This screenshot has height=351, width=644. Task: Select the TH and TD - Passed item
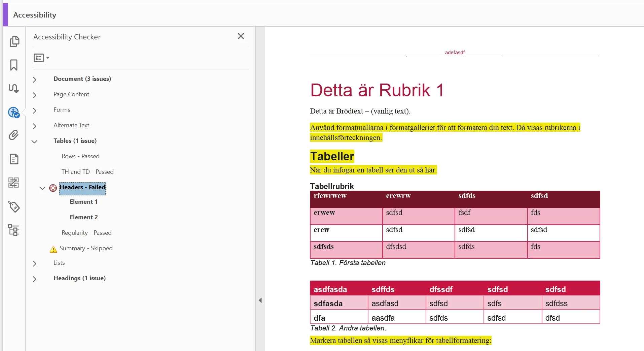87,172
